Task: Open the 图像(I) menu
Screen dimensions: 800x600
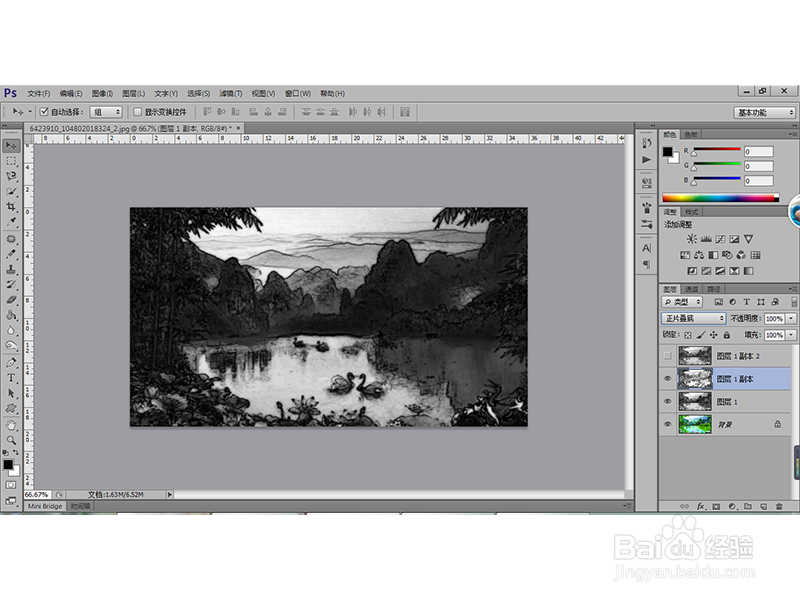Action: pyautogui.click(x=102, y=93)
